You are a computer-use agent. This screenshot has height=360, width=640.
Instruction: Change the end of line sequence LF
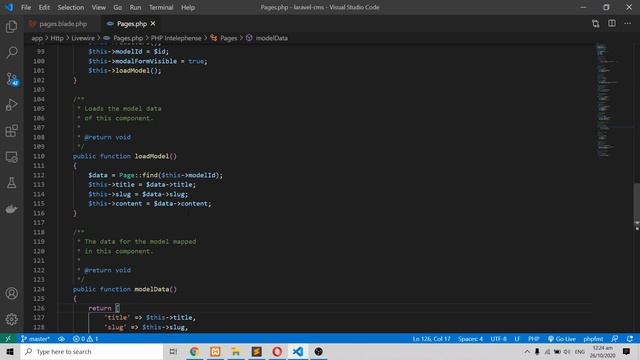pos(517,339)
